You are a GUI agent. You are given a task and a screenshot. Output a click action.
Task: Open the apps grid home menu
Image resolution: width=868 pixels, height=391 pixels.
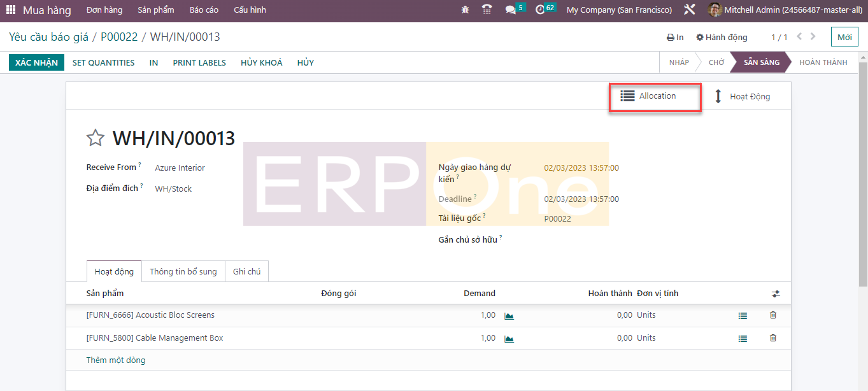(11, 10)
